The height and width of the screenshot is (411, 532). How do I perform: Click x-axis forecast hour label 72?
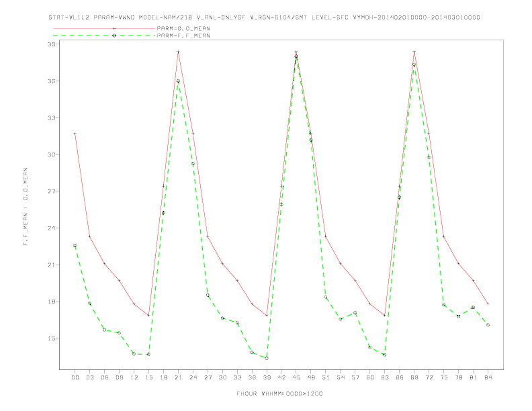click(429, 377)
